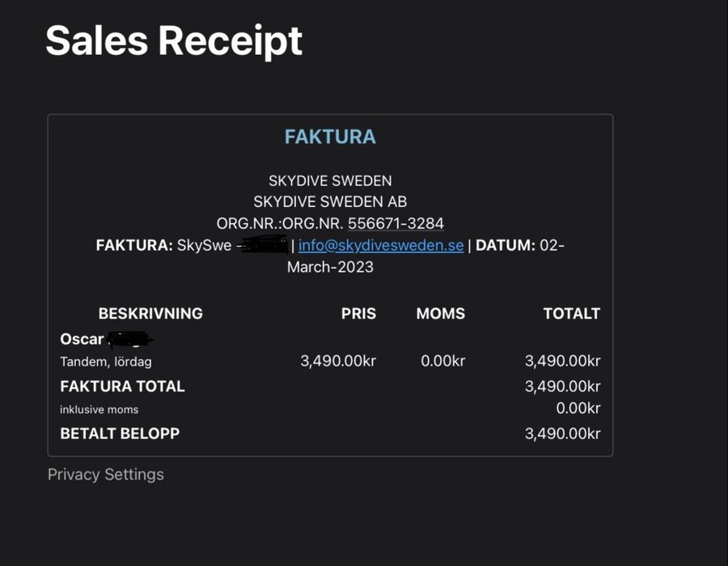
Task: Click the 3,490.00kr value under PRIS
Action: click(338, 361)
